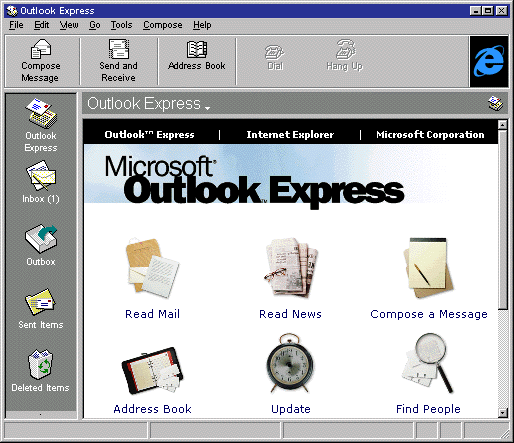
Task: Click the Dial toolbar icon
Action: click(x=274, y=53)
